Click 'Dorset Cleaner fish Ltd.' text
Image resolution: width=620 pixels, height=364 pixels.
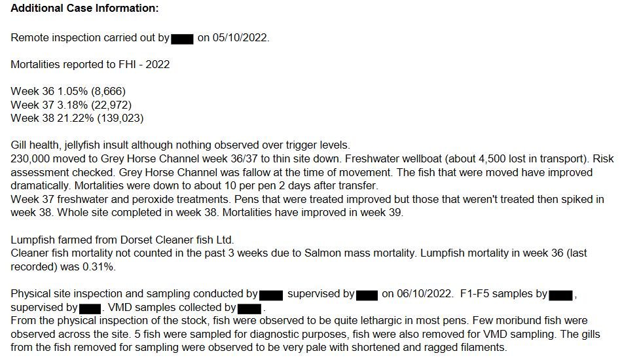(177, 240)
